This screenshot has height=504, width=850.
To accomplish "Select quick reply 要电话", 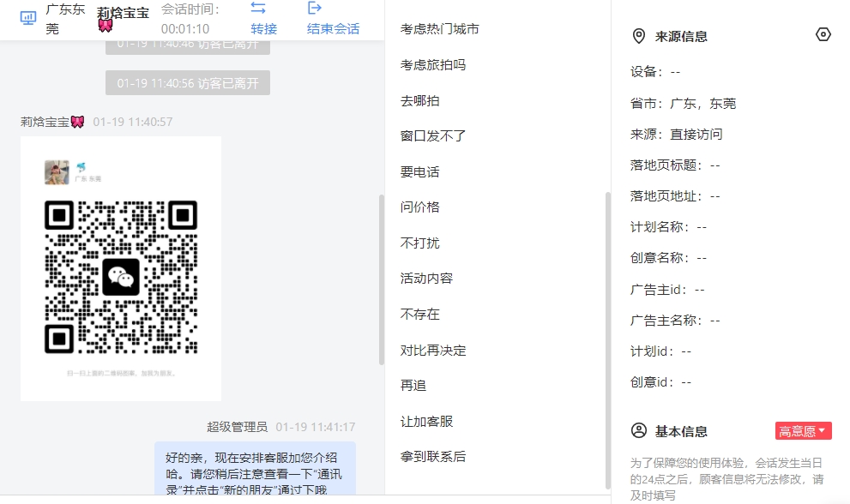I will pos(419,172).
